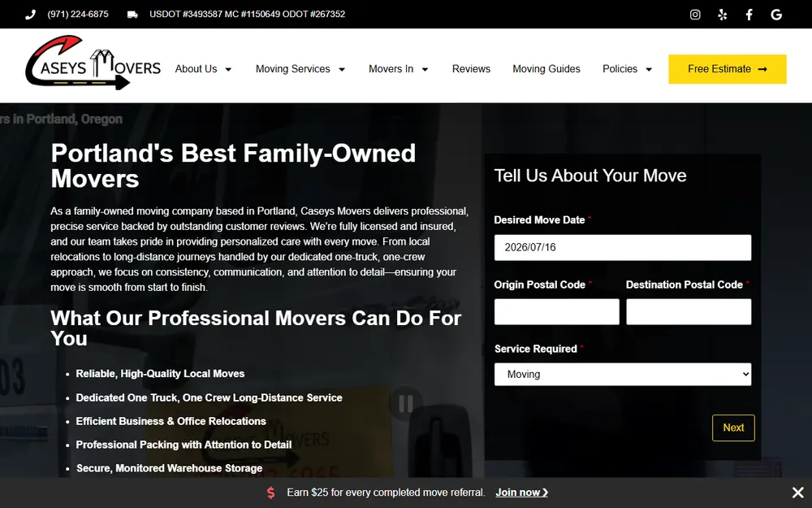Screen dimensions: 812x508
Task: Click 'Professional Packing with Attention to Detail'
Action: click(184, 445)
